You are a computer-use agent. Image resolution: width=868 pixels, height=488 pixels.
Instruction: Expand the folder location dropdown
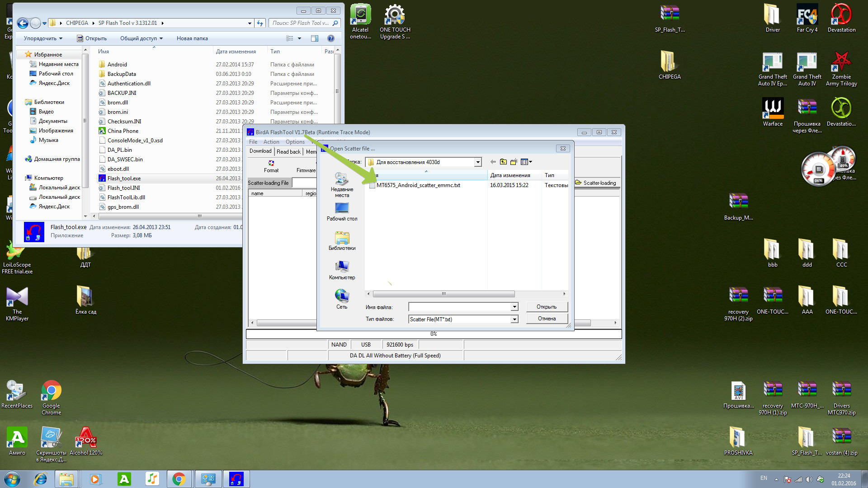tap(478, 162)
